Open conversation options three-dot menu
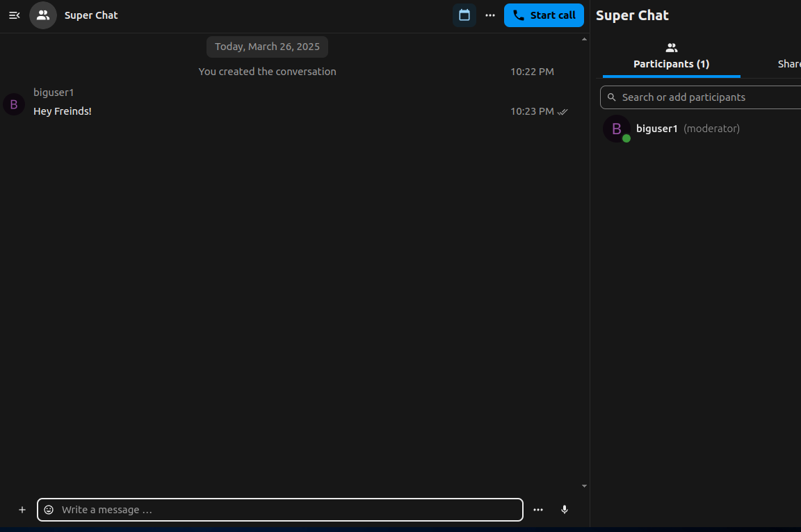Image resolution: width=801 pixels, height=532 pixels. 490,15
